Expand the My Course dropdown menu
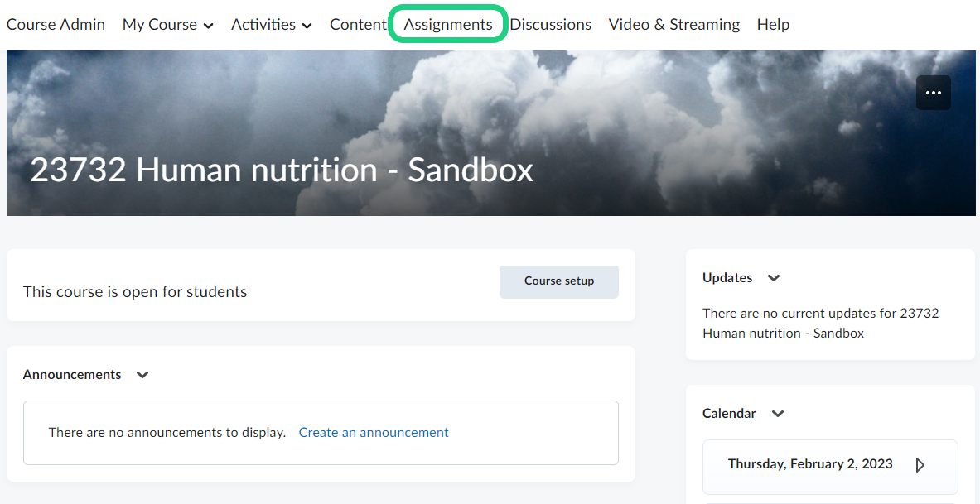Viewport: 980px width, 504px height. (x=168, y=25)
